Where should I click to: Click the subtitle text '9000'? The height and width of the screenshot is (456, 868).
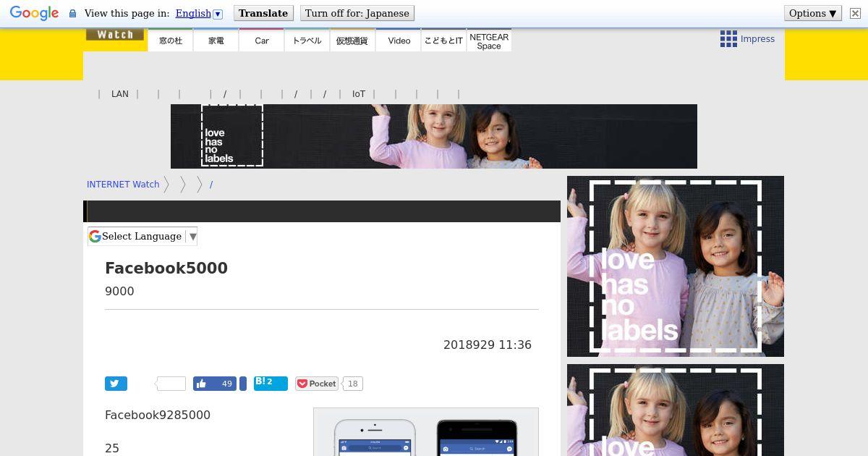click(x=119, y=291)
